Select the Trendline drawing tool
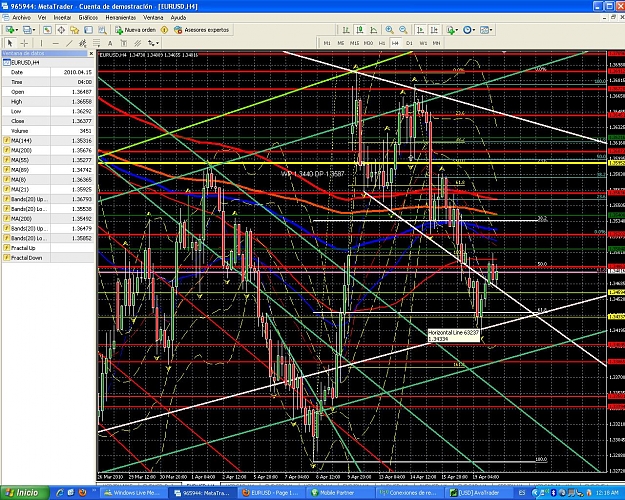This screenshot has width=625, height=500. (x=69, y=43)
